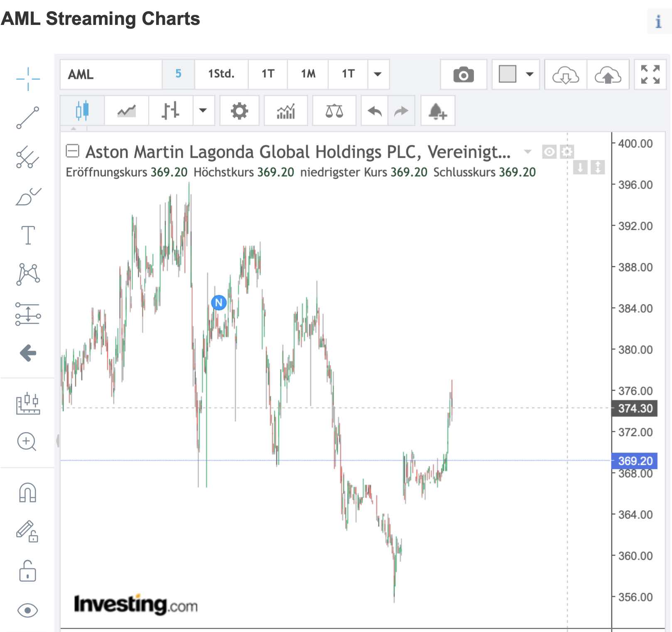The image size is (672, 632).
Task: Click the AML symbol search field
Action: coord(111,74)
